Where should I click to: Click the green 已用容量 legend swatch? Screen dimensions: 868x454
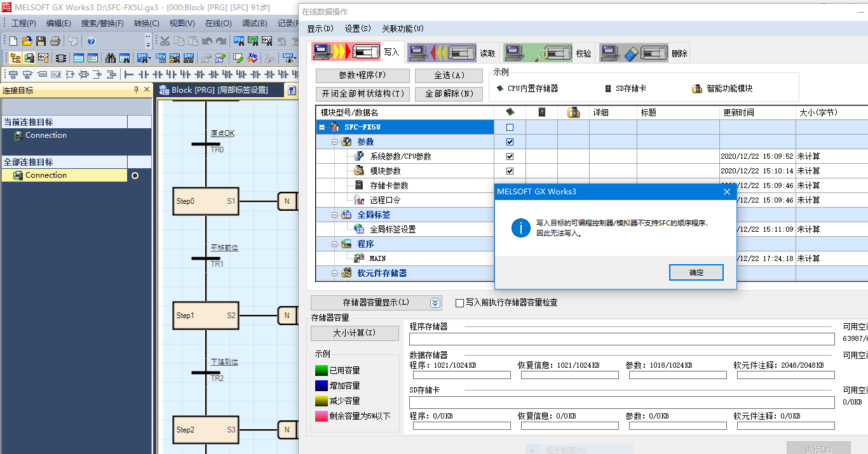[321, 370]
